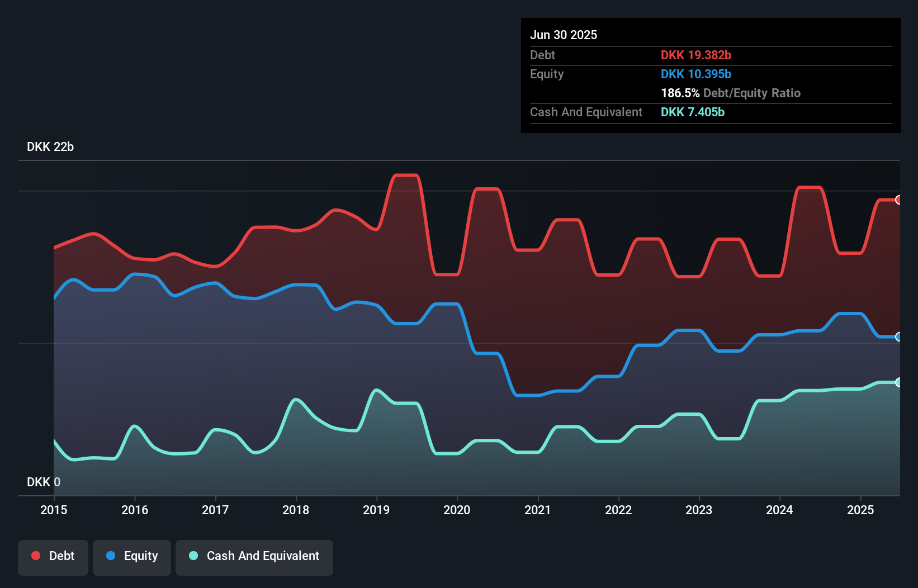Select the Debt series endpoint marker
Image resolution: width=918 pixels, height=588 pixels.
point(898,200)
